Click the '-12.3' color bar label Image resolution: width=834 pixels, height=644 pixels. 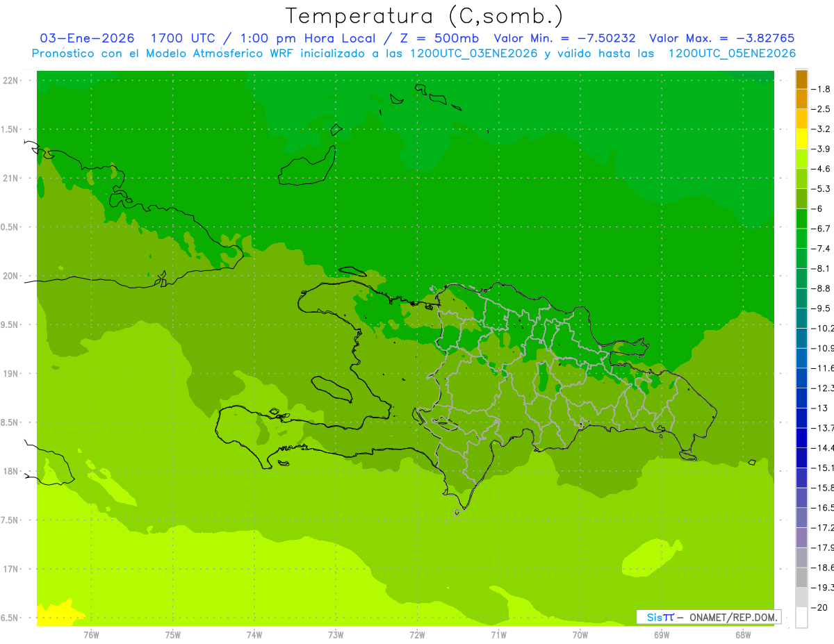823,388
